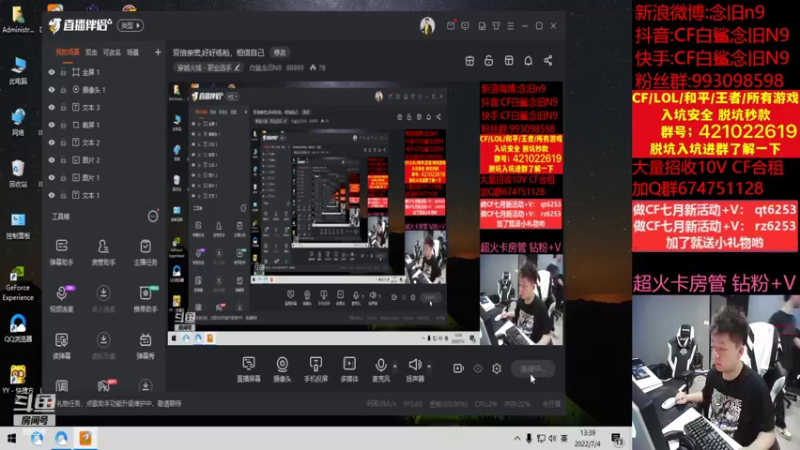Screen dimensions: 800x450
Task: Hide the 图片 2 layer
Action: tap(52, 160)
